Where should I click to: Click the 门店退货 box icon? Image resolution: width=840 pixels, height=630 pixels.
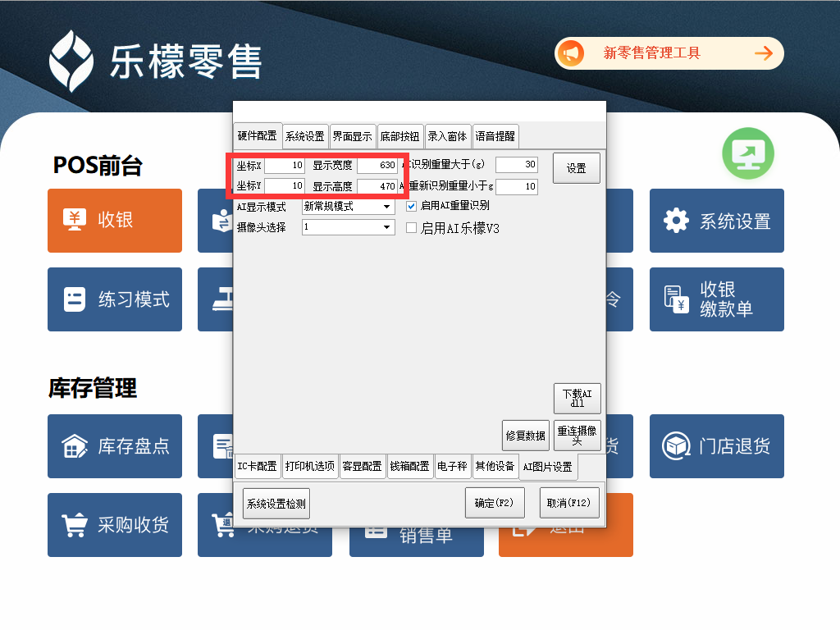pos(676,446)
